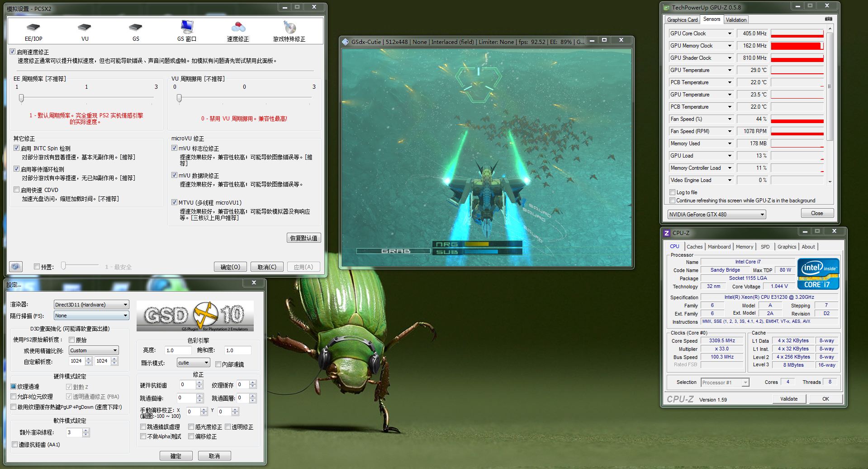Click the CPU-Z title bar icon

667,233
